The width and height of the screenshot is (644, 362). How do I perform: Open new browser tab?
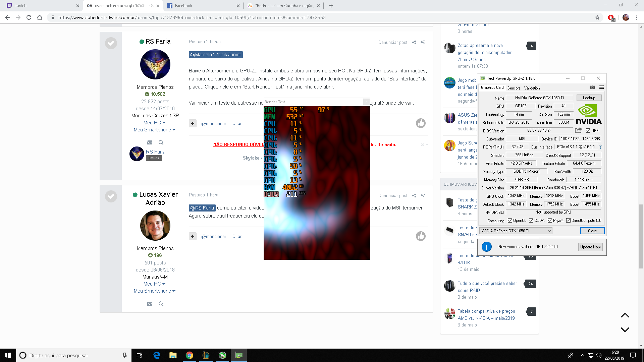(x=331, y=6)
